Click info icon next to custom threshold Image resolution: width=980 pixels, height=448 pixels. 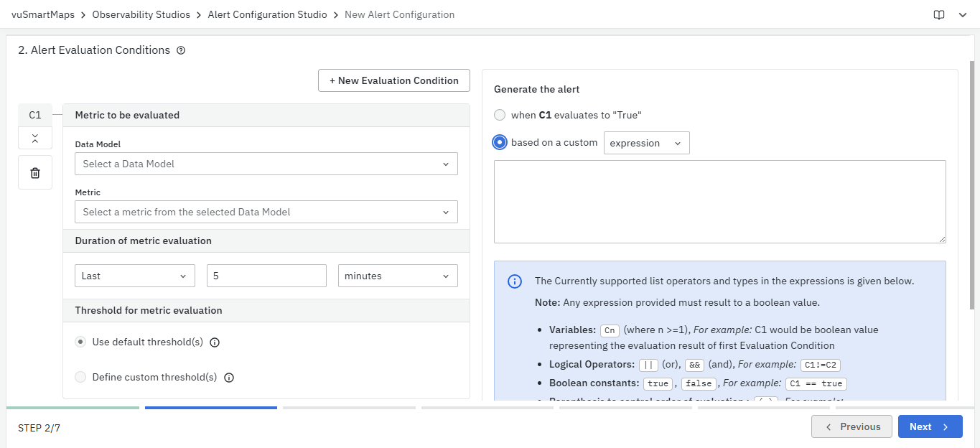tap(229, 378)
